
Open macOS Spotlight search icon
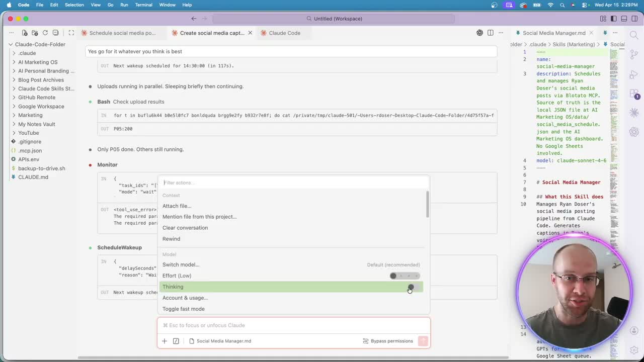(562, 5)
